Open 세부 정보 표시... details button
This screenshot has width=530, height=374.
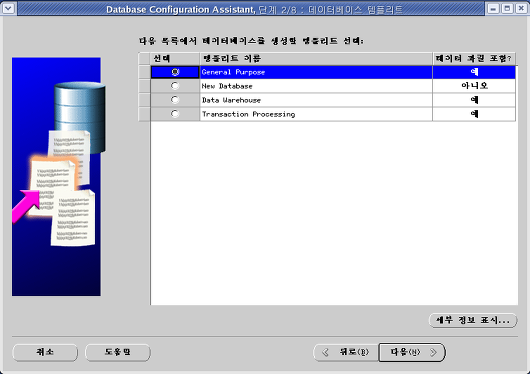[473, 320]
